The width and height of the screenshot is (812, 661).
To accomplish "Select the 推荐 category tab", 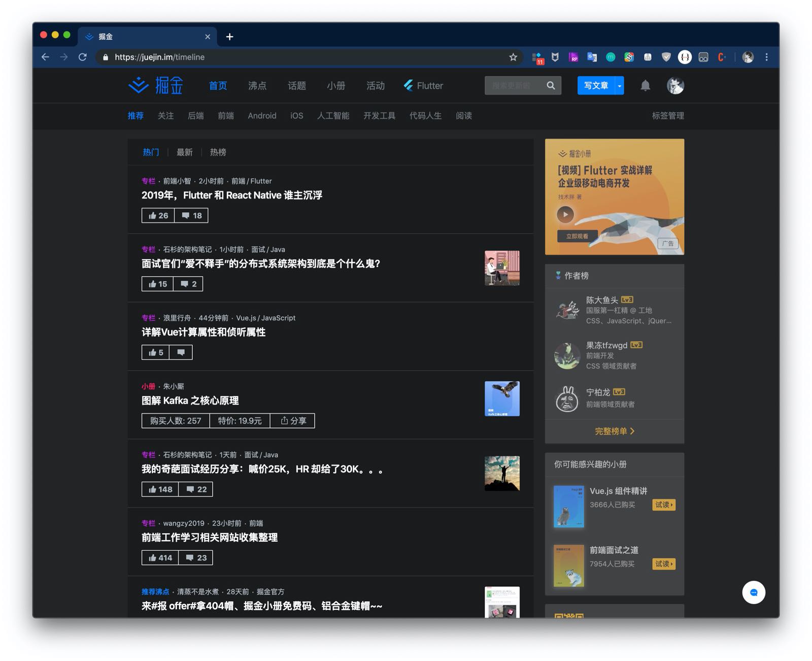I will (136, 116).
